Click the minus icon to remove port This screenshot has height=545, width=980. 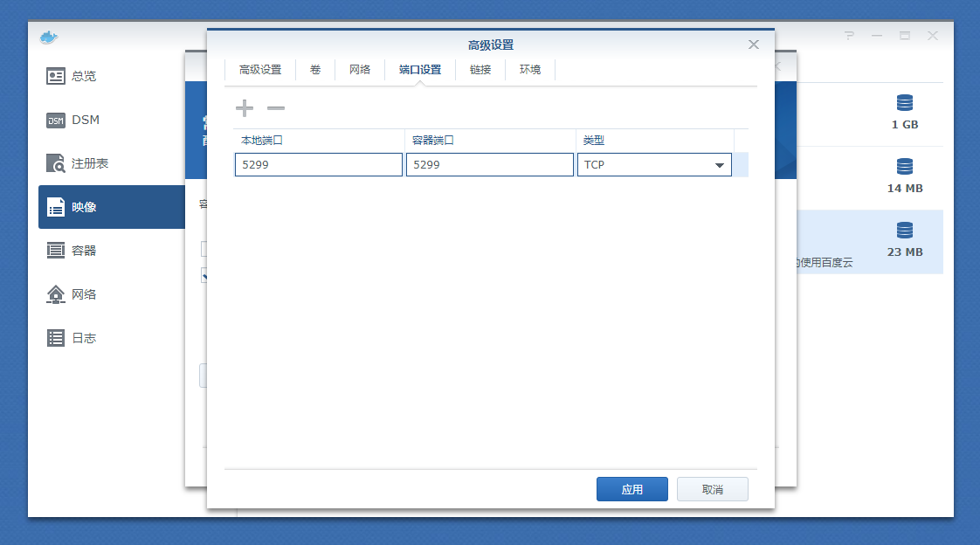(x=276, y=108)
